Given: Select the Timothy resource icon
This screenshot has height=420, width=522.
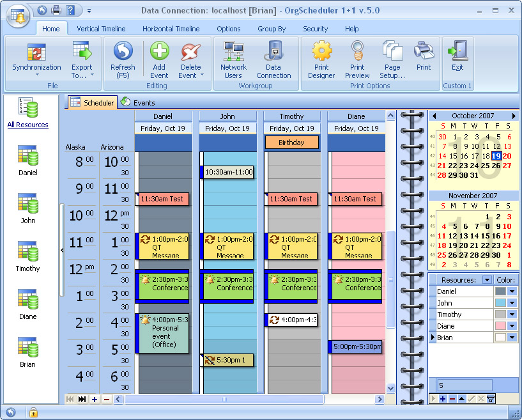Looking at the screenshot, I should click(28, 251).
